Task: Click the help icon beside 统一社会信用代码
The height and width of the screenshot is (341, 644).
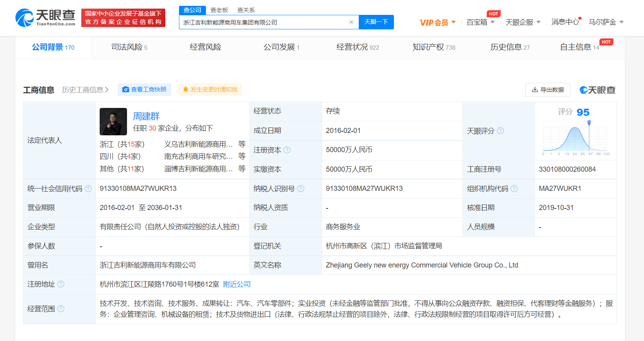Action: [x=88, y=189]
